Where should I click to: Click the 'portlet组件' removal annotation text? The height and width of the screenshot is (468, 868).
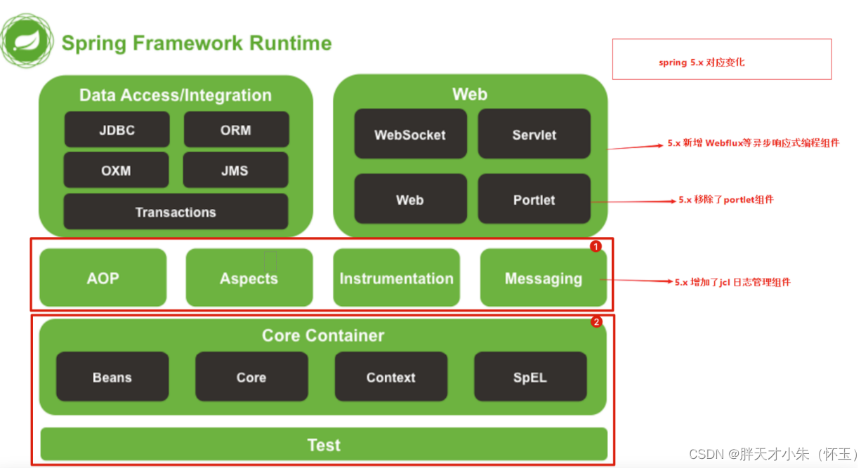726,199
